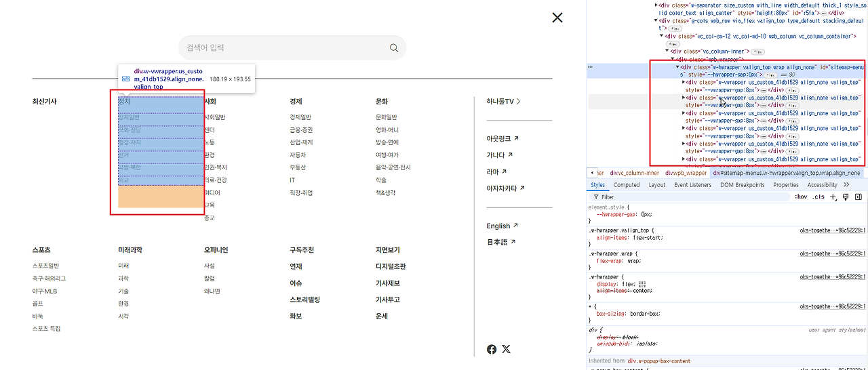Toggle the computed styles sidebar icon
The height and width of the screenshot is (370, 868).
point(858,197)
